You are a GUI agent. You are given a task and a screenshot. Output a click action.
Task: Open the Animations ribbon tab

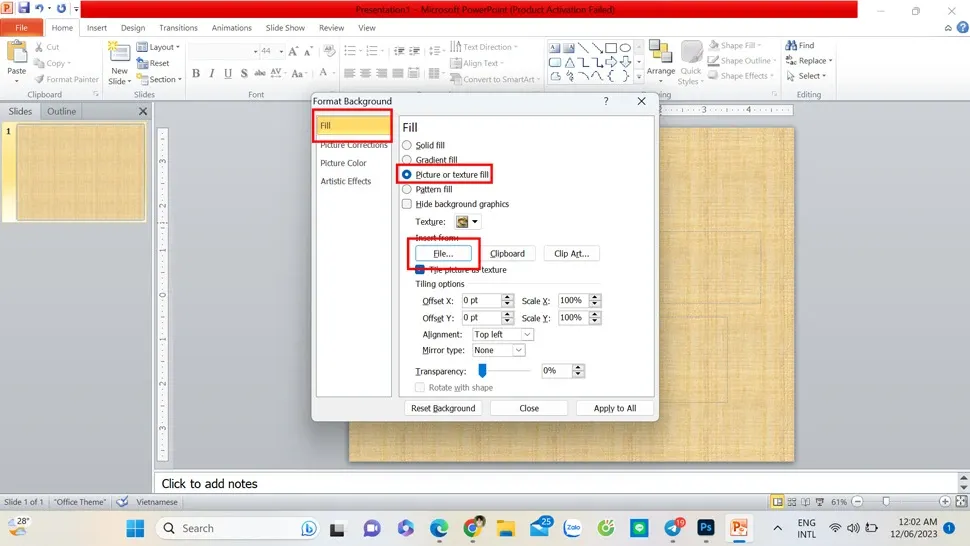tap(231, 28)
